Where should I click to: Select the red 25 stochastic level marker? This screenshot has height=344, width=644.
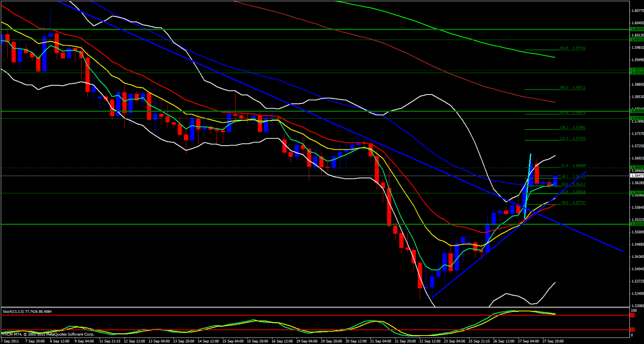coord(632,330)
